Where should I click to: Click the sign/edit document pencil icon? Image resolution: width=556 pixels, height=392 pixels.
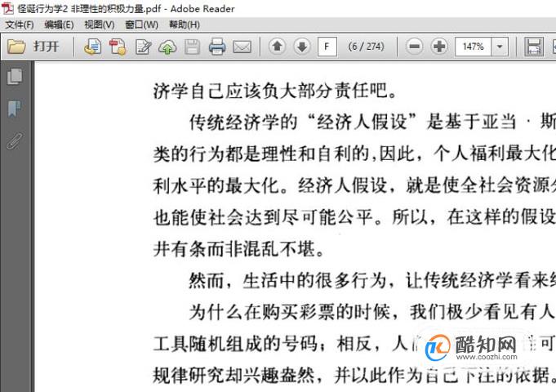143,47
